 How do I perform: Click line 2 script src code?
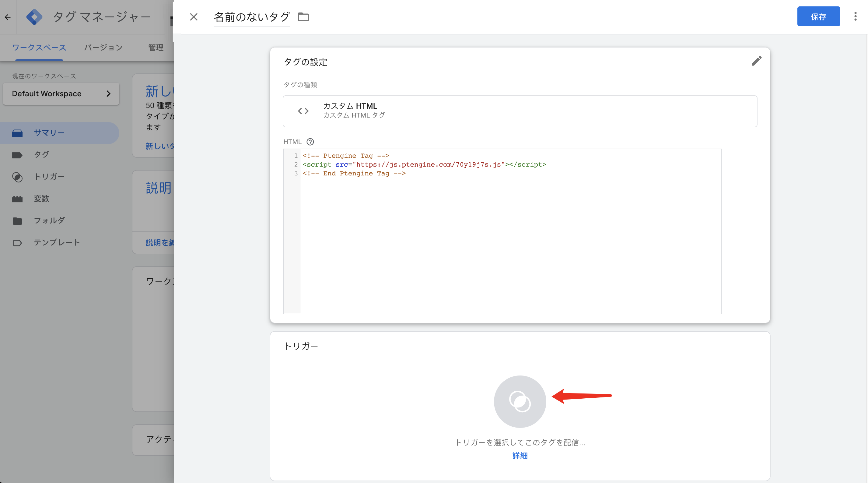tap(424, 164)
